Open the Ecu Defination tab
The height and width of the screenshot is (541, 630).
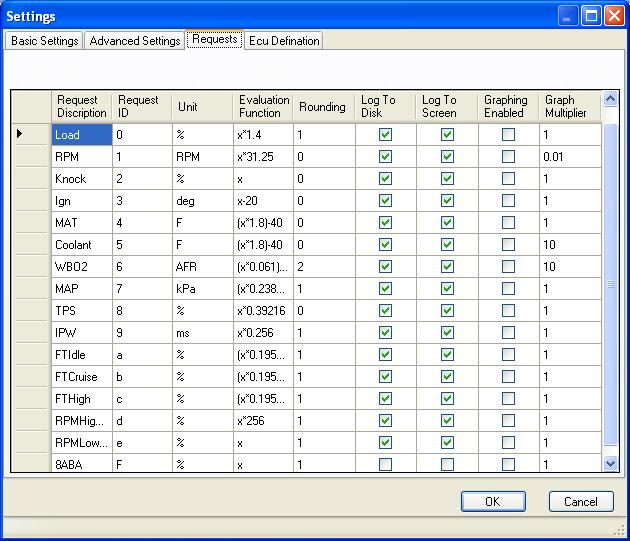pos(284,41)
